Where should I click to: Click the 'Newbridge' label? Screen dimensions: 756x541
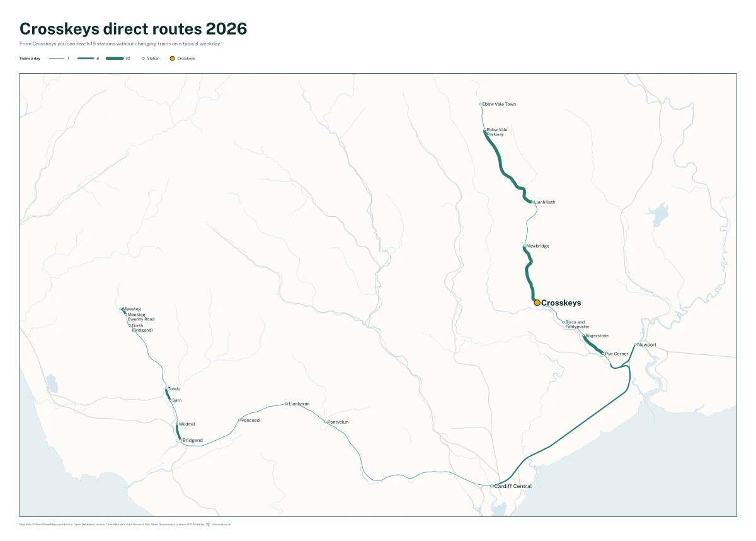click(538, 246)
